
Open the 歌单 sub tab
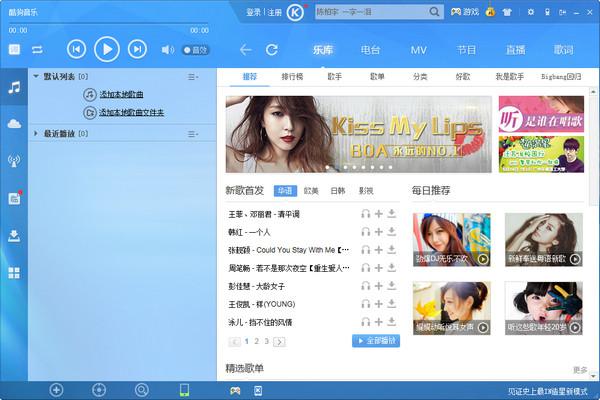click(x=377, y=77)
